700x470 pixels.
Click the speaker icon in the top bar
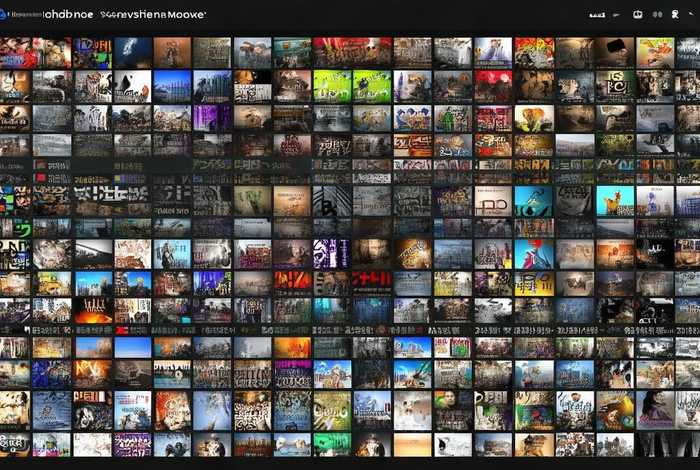tap(658, 16)
